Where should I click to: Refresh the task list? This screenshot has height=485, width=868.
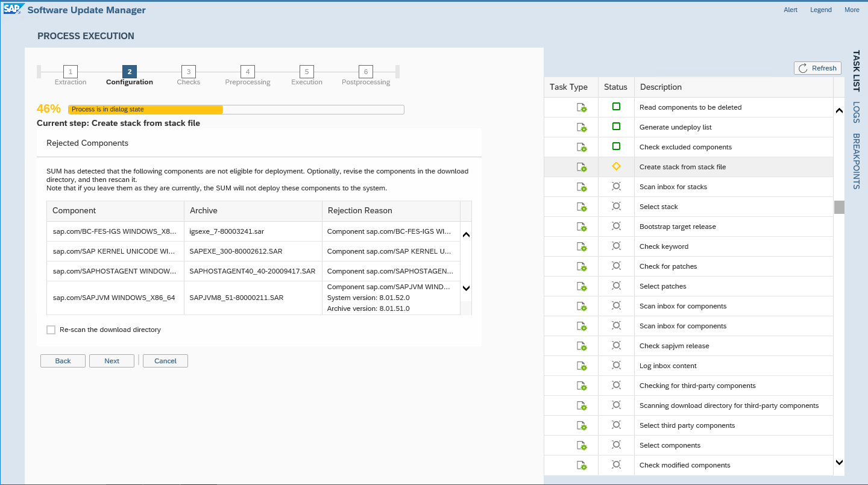(817, 68)
